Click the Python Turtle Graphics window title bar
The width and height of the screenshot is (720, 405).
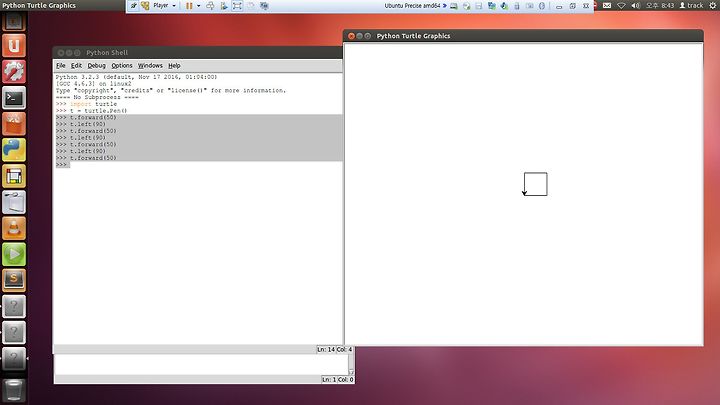point(523,36)
